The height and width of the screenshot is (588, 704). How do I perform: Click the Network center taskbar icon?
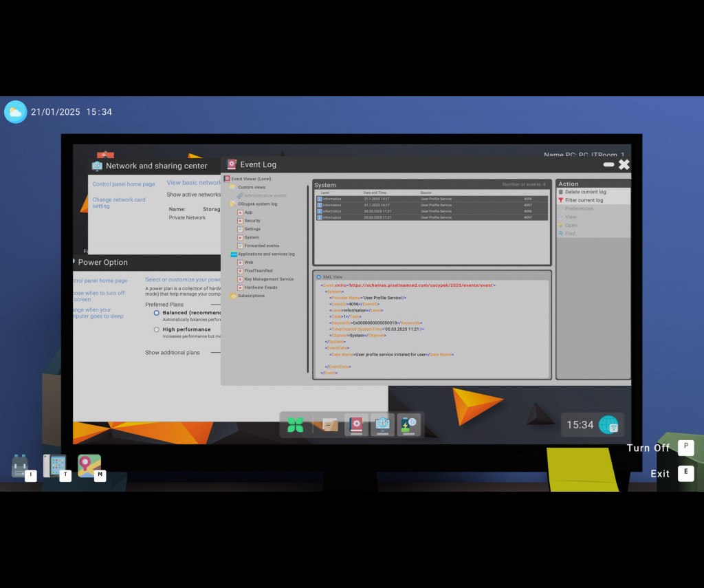point(383,425)
